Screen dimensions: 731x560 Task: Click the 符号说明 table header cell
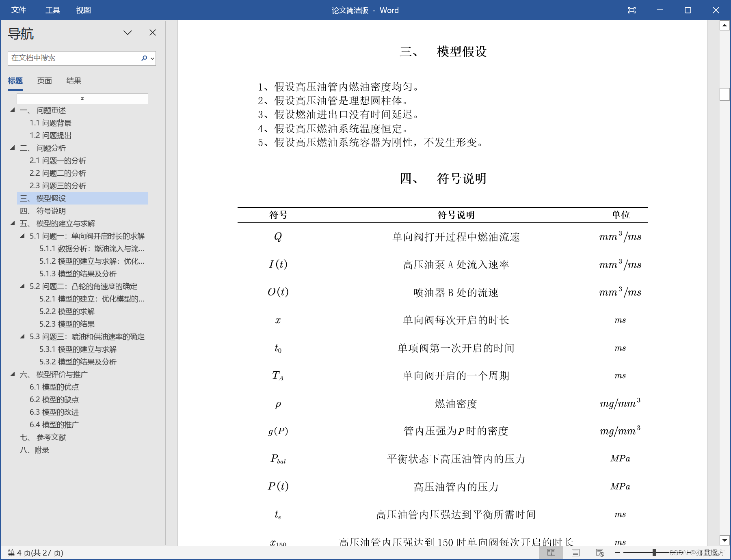pos(456,215)
